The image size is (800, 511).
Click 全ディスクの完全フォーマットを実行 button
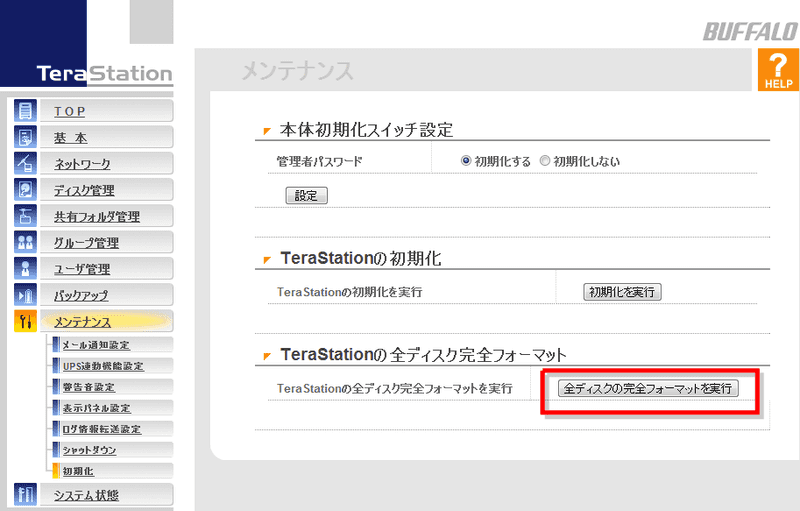pyautogui.click(x=648, y=389)
